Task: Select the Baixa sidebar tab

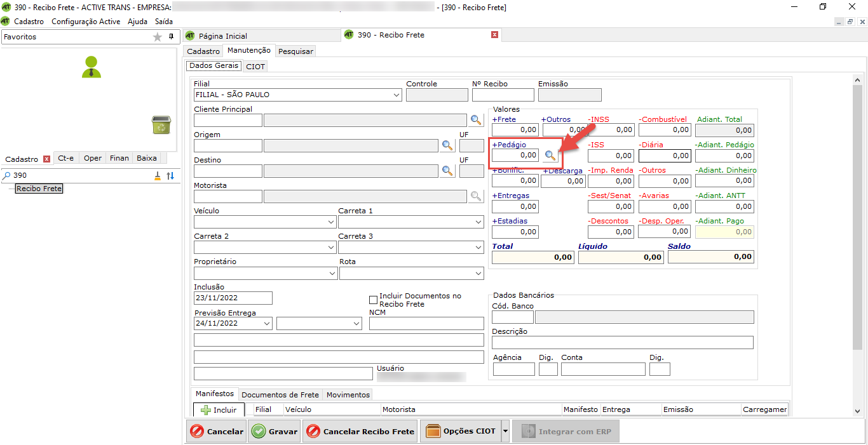Action: [147, 158]
